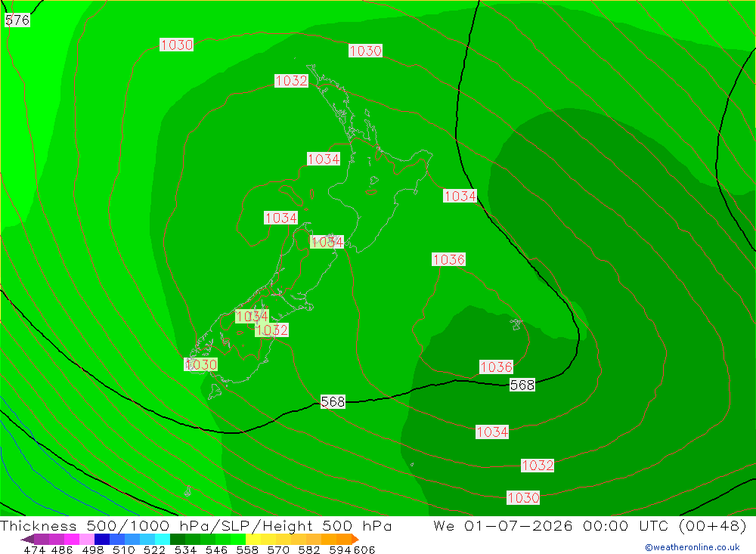756x554 pixels.
Task: Click the 568 label on the contour south of South Island
Action: (333, 401)
